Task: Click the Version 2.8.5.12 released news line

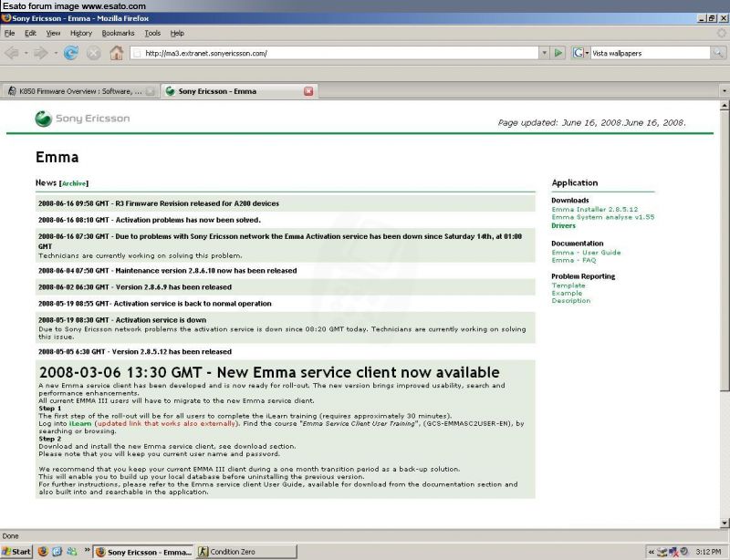Action: pyautogui.click(x=134, y=351)
